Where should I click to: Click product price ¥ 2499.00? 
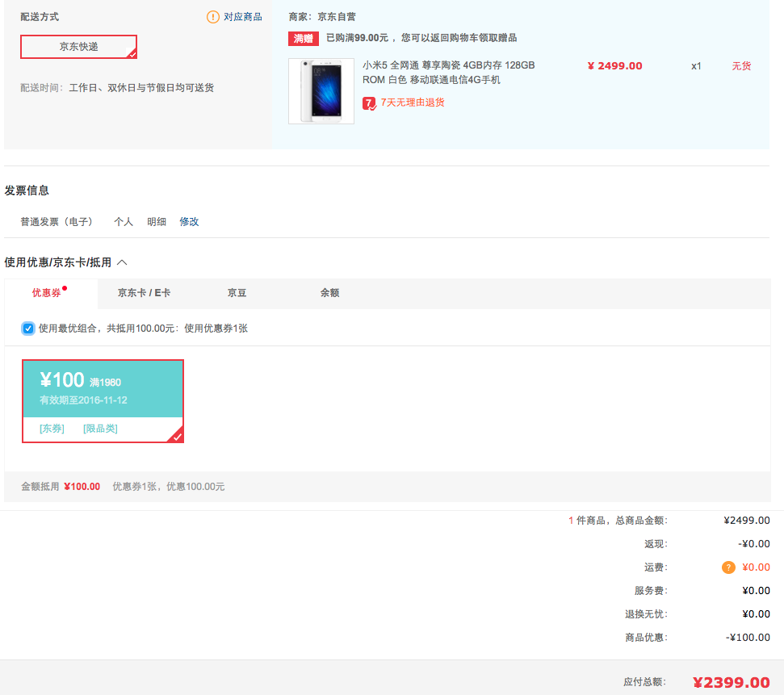pos(614,66)
